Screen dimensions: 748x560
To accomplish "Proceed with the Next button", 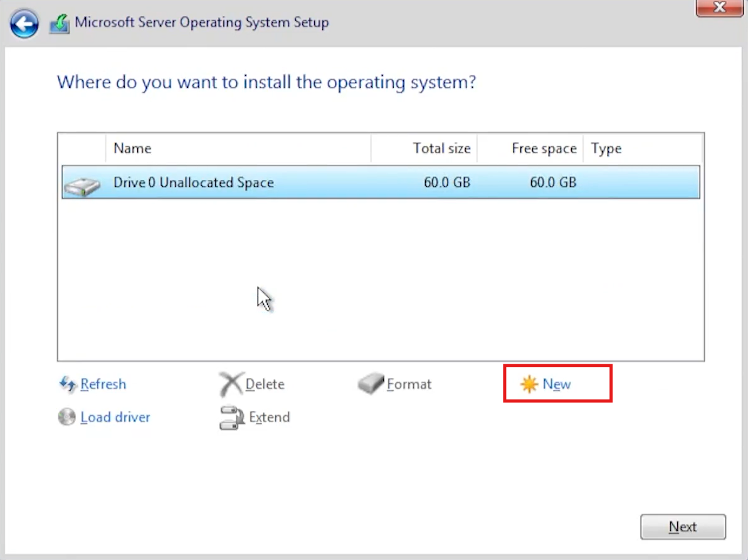I will coord(683,527).
